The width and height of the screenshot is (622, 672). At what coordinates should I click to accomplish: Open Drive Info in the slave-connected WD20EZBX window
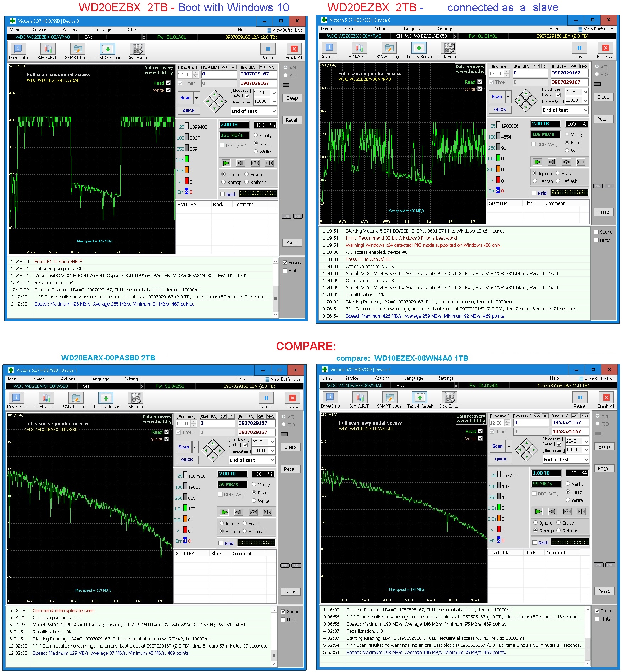[x=329, y=50]
